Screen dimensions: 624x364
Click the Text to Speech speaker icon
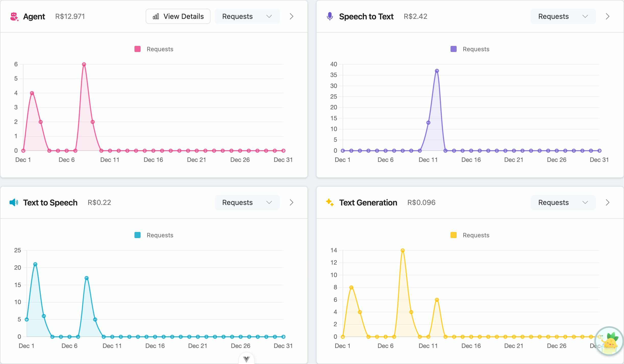point(14,202)
